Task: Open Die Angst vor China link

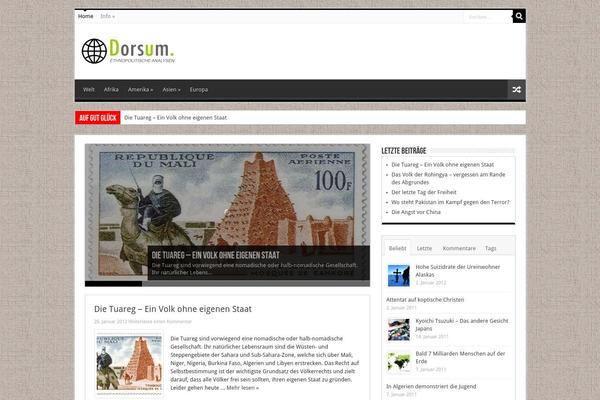Action: pos(416,212)
